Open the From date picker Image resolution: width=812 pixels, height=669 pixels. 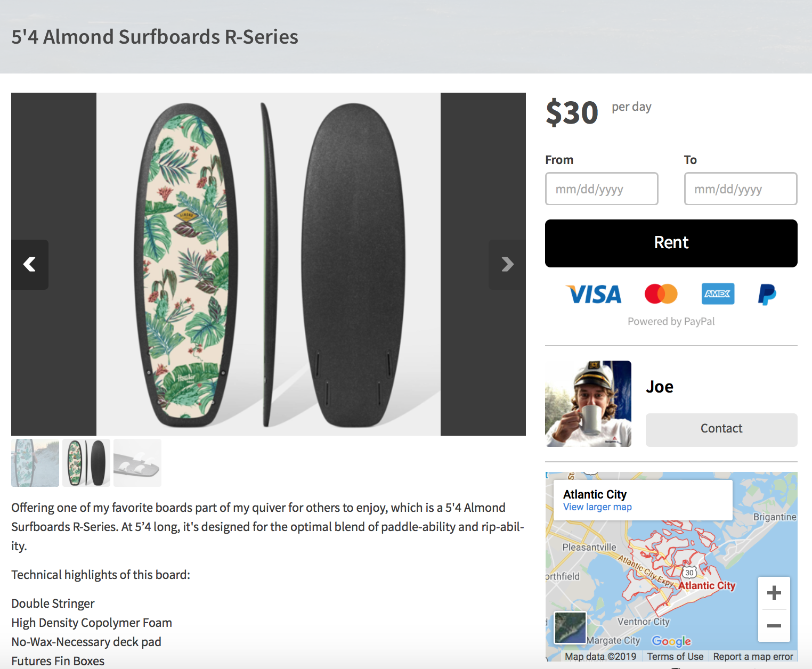601,189
